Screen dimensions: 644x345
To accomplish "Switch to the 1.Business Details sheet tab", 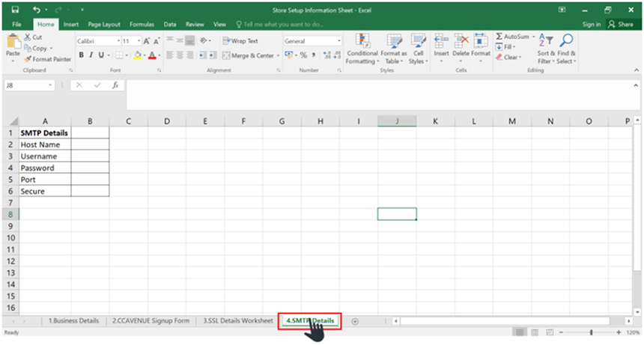I will 73,321.
